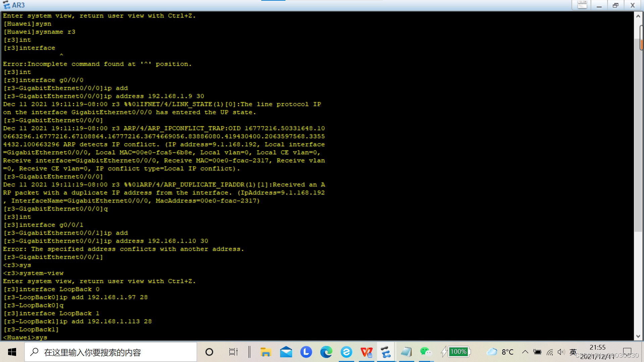Launch Microsoft Edge browser
644x362 pixels.
tap(326, 352)
